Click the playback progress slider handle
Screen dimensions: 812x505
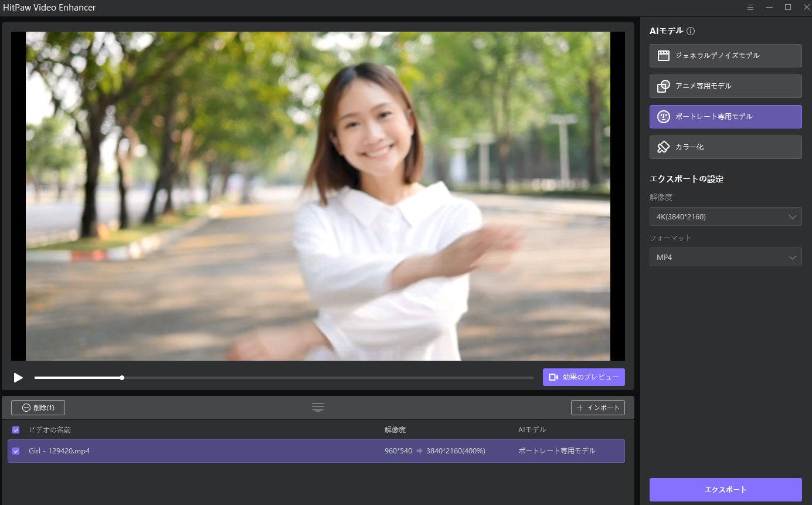pos(121,377)
